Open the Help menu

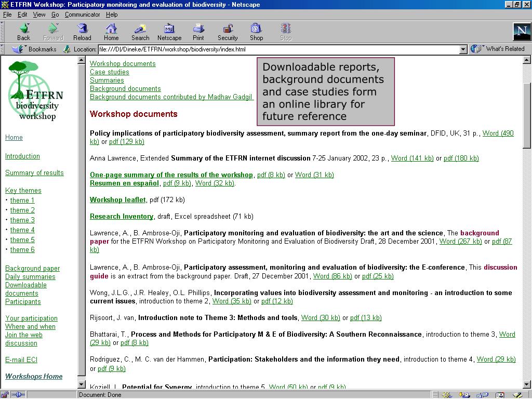pyautogui.click(x=112, y=15)
